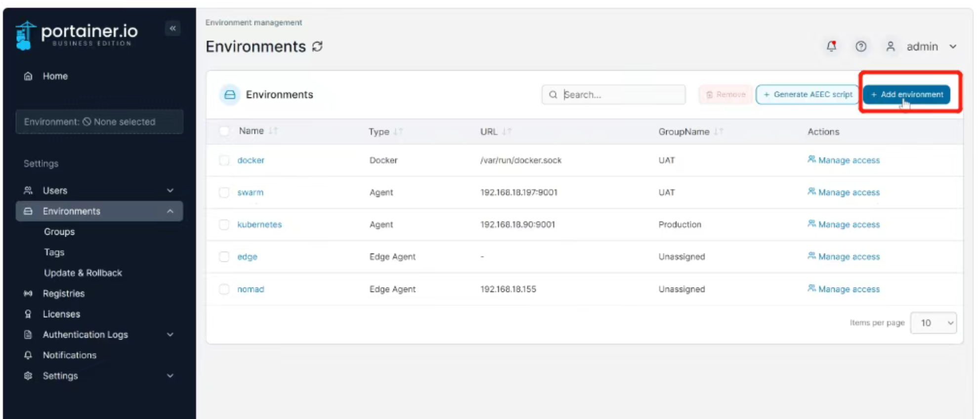Click the Portainer logo

(77, 35)
